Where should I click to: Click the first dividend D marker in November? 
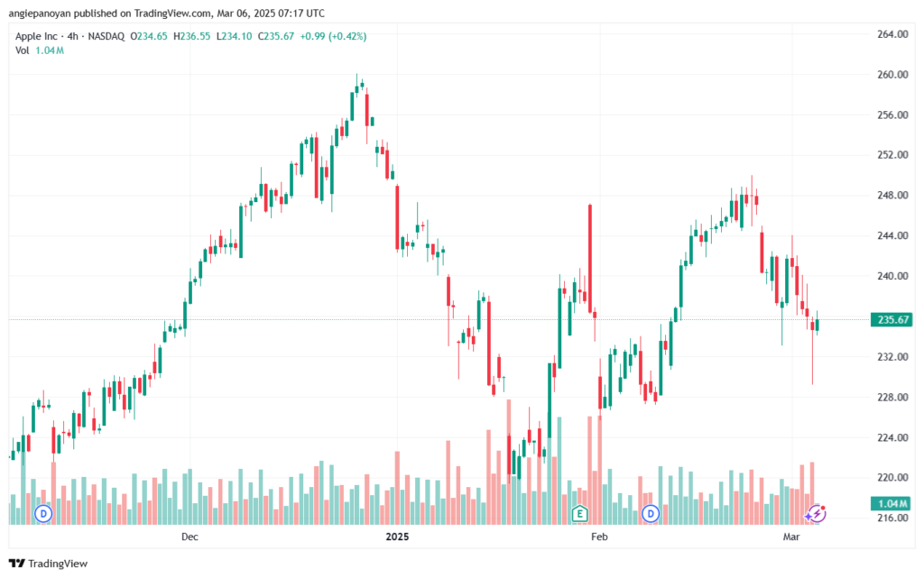(43, 513)
